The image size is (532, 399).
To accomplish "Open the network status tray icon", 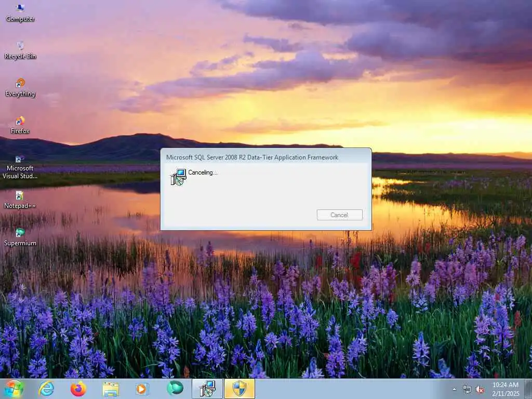I will click(x=467, y=390).
